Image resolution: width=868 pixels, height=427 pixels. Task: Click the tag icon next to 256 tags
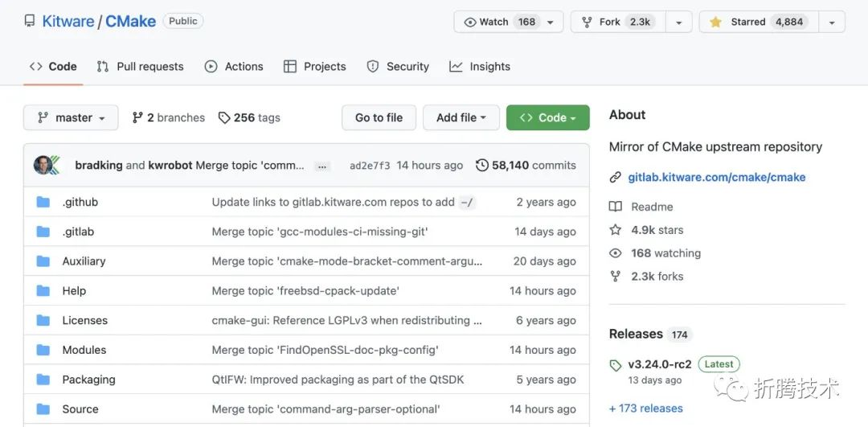point(224,117)
